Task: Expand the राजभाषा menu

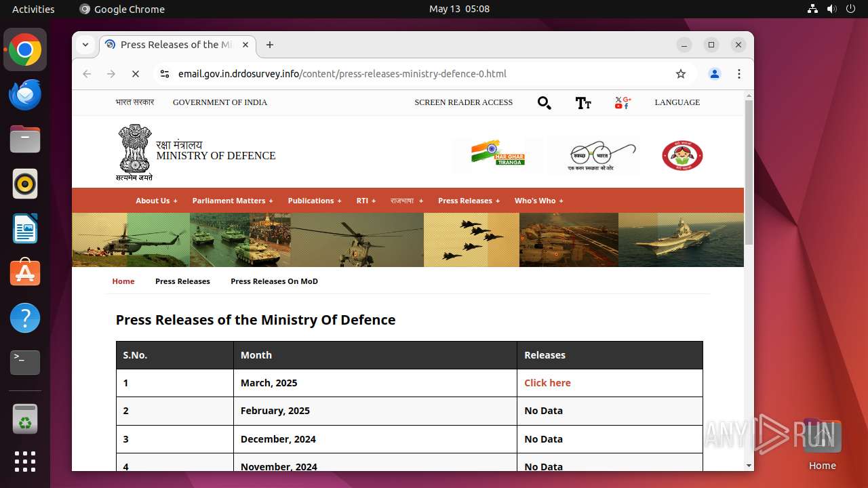Action: [x=407, y=201]
